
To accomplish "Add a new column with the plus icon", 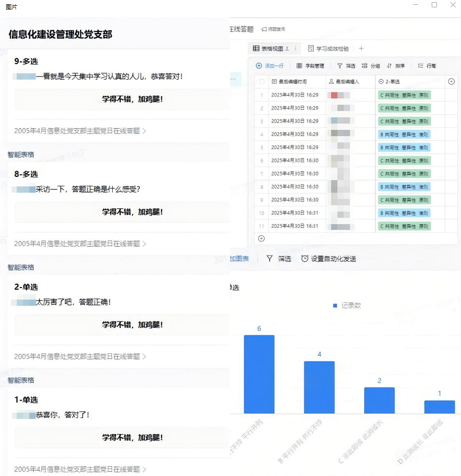I will pos(452,81).
